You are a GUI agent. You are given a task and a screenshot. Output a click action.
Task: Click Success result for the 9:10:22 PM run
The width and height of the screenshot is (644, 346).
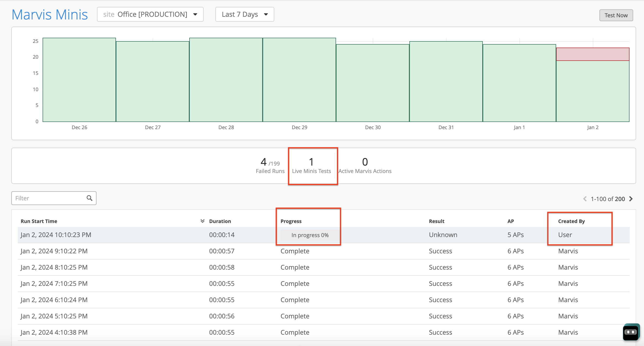440,251
